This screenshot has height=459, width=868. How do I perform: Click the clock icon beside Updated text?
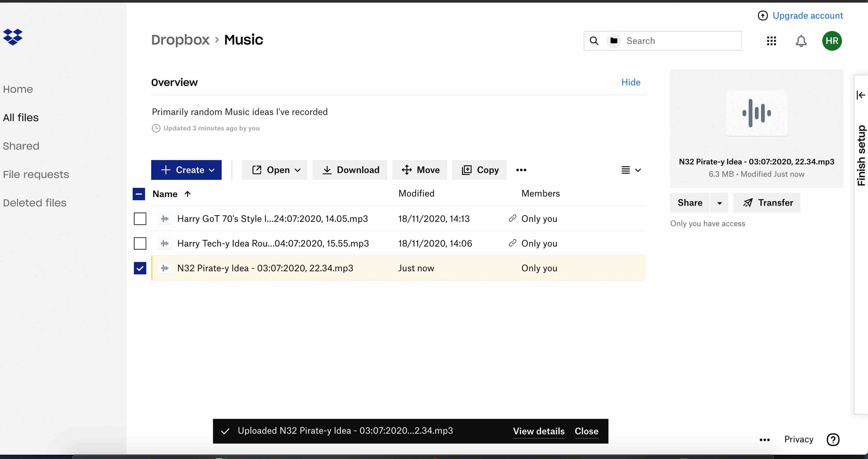coord(156,128)
